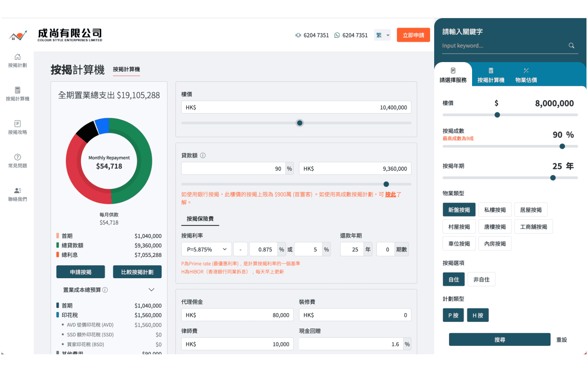Click the orange 立即申請 button
588x377 pixels.
(413, 35)
